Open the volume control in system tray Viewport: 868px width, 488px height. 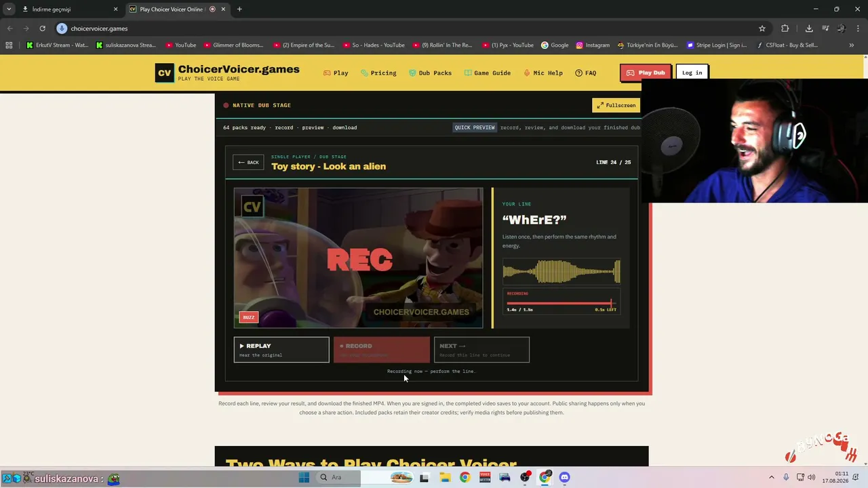pos(811,477)
